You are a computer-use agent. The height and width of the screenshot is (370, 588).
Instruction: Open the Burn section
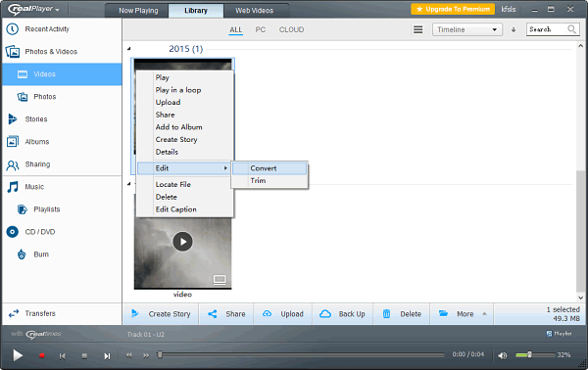tap(62, 254)
